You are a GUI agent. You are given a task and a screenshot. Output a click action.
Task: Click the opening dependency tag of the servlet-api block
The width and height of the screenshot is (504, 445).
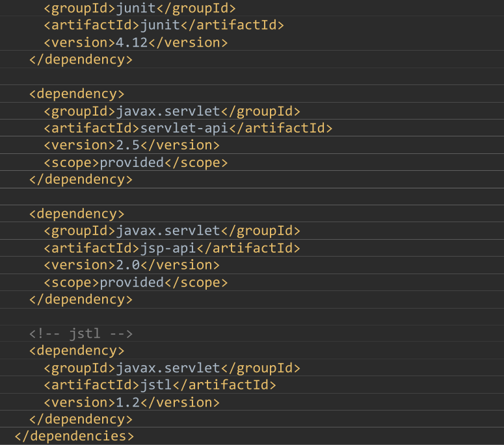[77, 94]
